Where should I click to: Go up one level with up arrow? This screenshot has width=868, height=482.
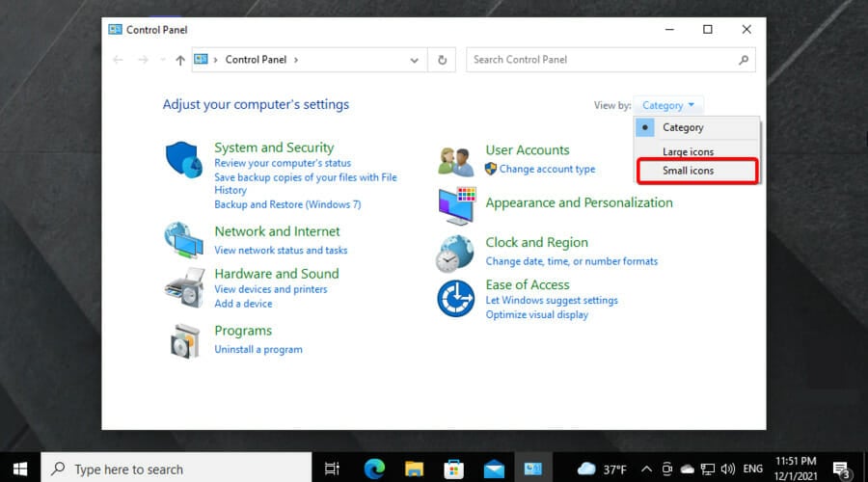(x=180, y=60)
